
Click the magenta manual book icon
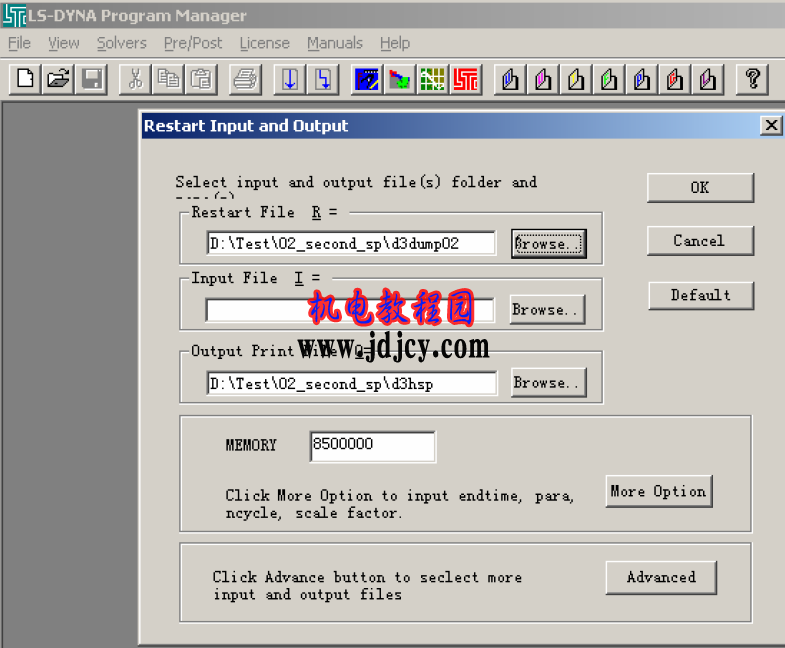tap(543, 79)
